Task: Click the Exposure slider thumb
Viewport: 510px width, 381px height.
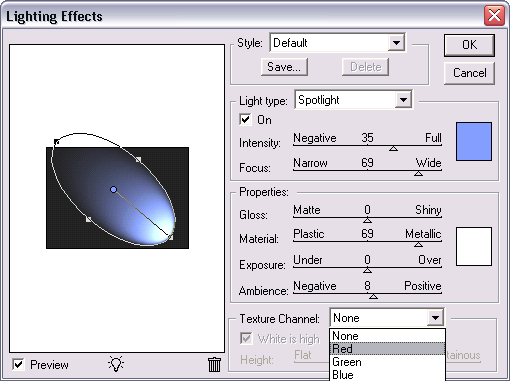Action: coord(367,270)
